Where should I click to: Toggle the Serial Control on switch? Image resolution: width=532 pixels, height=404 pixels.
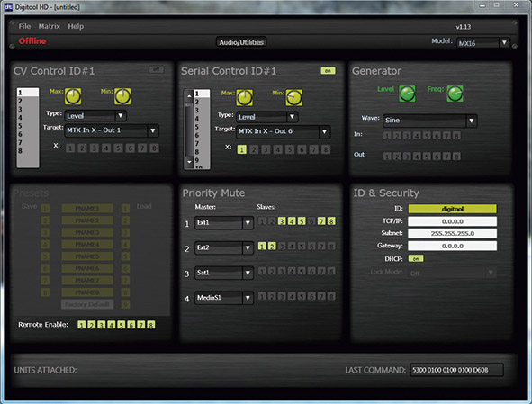[328, 70]
